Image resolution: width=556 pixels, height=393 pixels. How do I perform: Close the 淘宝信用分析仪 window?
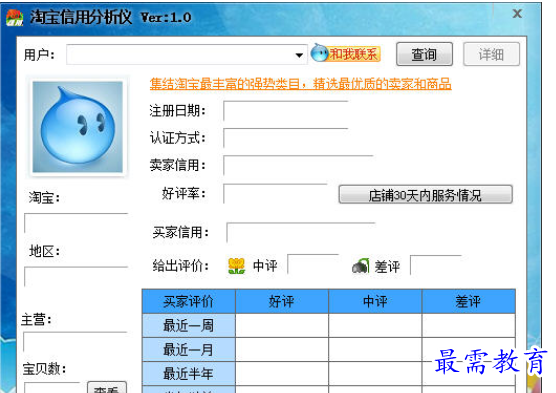[517, 14]
